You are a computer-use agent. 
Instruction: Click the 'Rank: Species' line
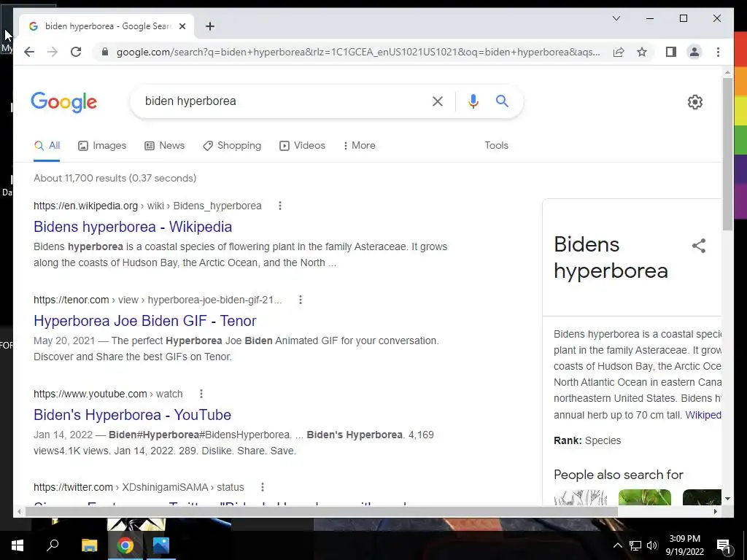tap(587, 440)
